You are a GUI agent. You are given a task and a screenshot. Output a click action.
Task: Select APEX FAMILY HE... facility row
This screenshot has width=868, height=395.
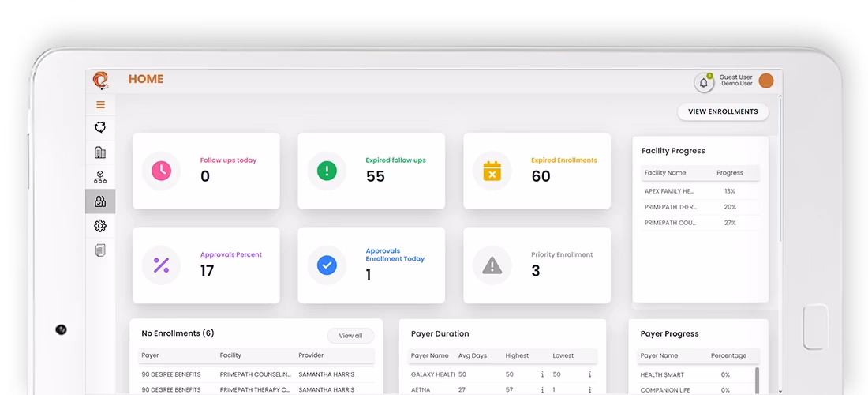[x=700, y=191]
